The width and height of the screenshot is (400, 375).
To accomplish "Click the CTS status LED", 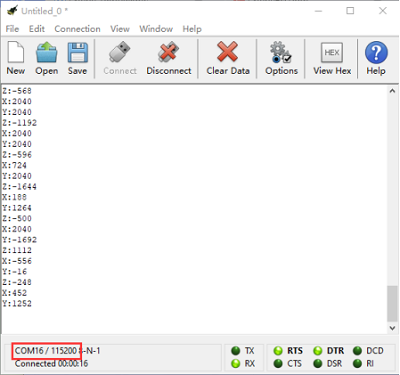I will pos(278,363).
